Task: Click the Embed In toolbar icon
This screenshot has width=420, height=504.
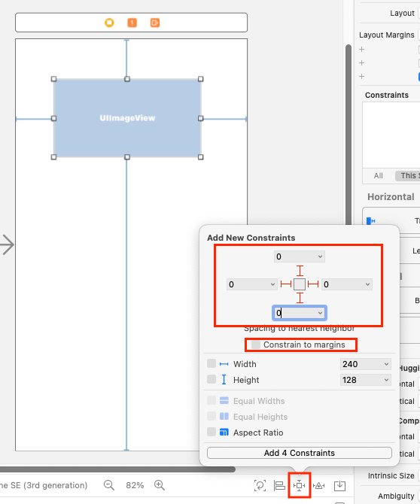Action: coord(339,485)
